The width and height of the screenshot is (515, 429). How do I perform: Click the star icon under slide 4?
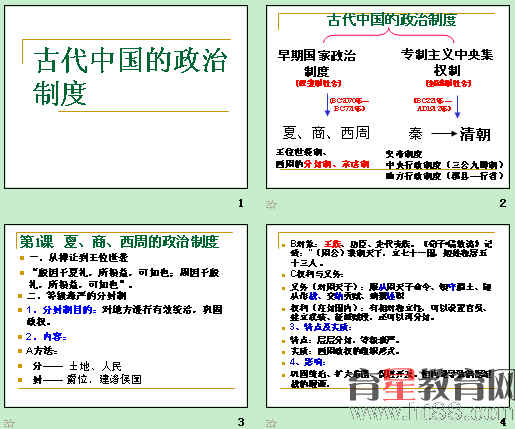[271, 423]
